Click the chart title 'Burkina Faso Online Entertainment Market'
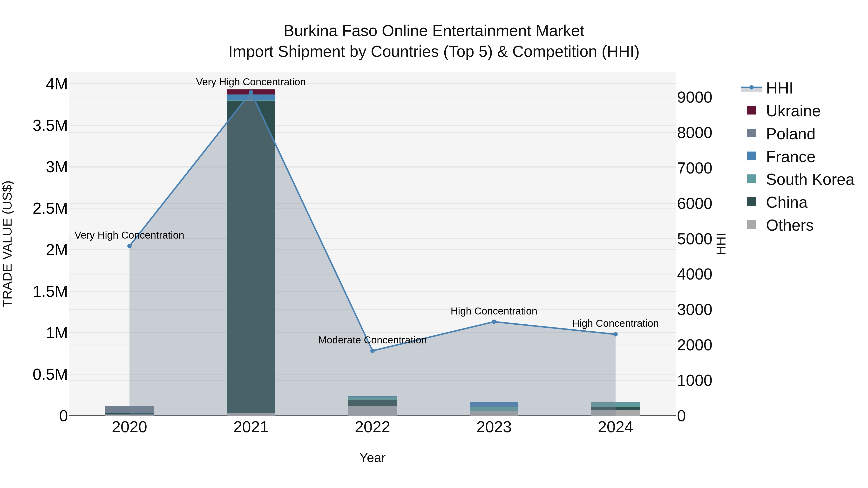The width and height of the screenshot is (868, 488). tap(434, 31)
